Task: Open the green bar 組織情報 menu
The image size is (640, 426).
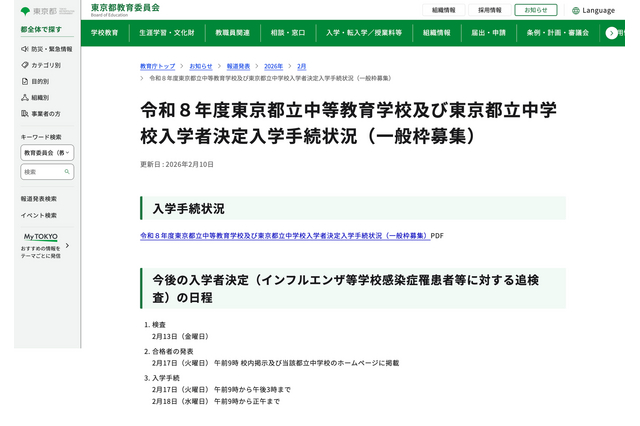Action: click(436, 33)
